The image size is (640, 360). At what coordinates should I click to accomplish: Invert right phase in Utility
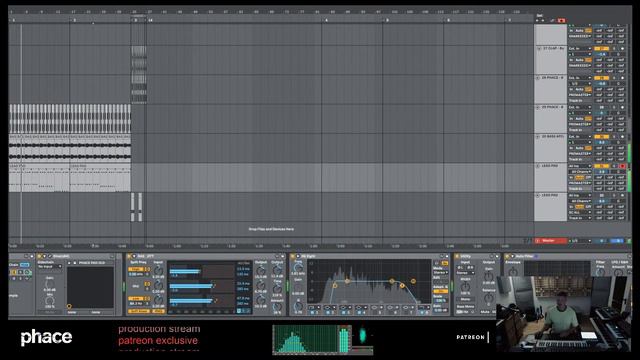tap(470, 268)
